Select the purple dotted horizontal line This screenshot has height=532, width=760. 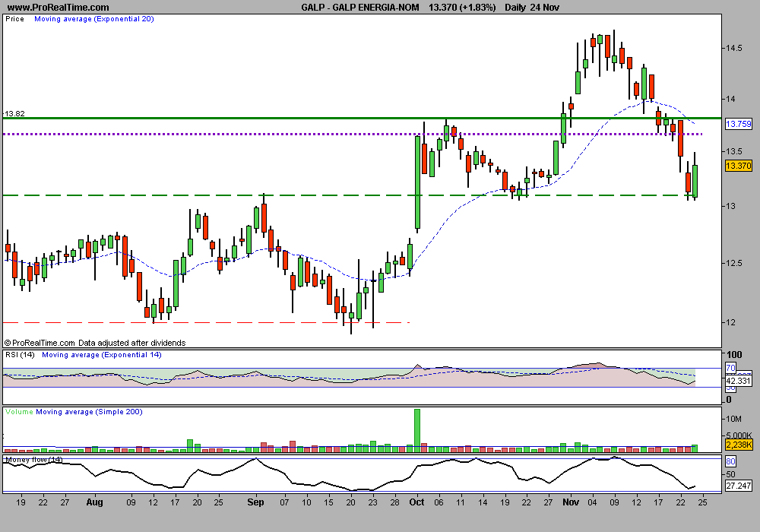(353, 134)
